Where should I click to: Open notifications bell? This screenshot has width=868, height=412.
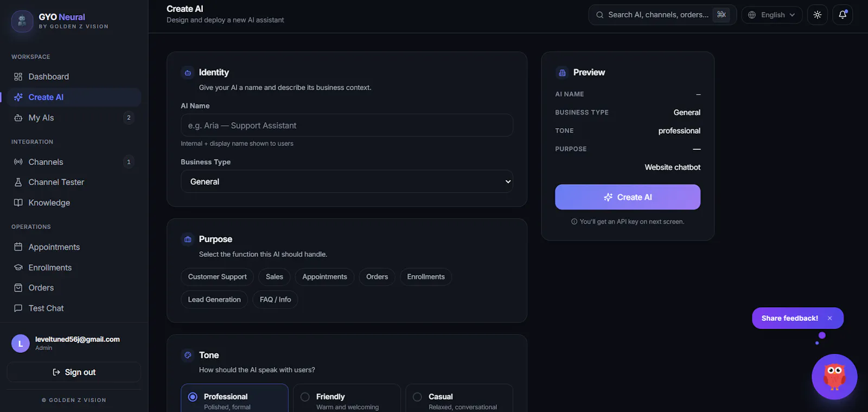843,15
